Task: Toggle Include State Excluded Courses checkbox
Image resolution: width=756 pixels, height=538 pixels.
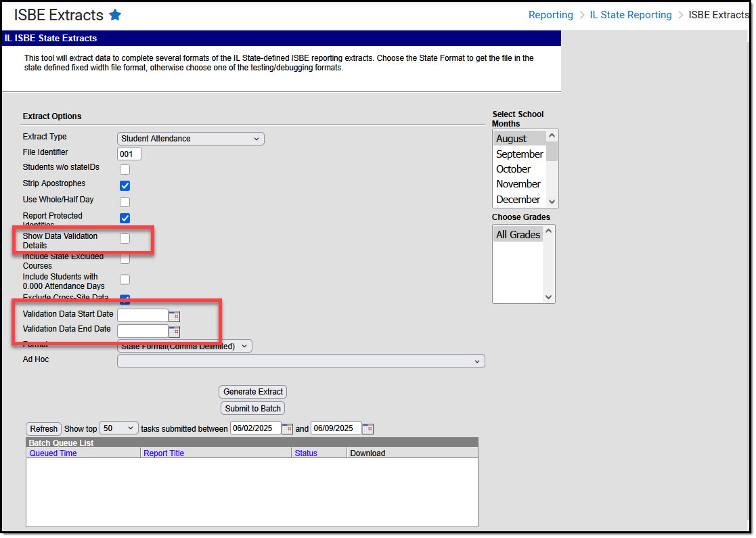Action: click(125, 259)
